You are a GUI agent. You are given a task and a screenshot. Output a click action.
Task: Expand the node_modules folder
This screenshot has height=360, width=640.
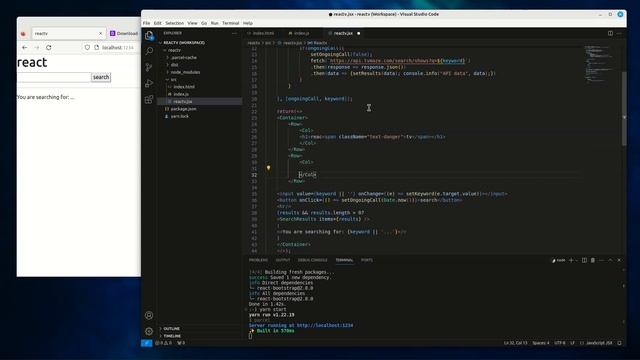tap(185, 72)
